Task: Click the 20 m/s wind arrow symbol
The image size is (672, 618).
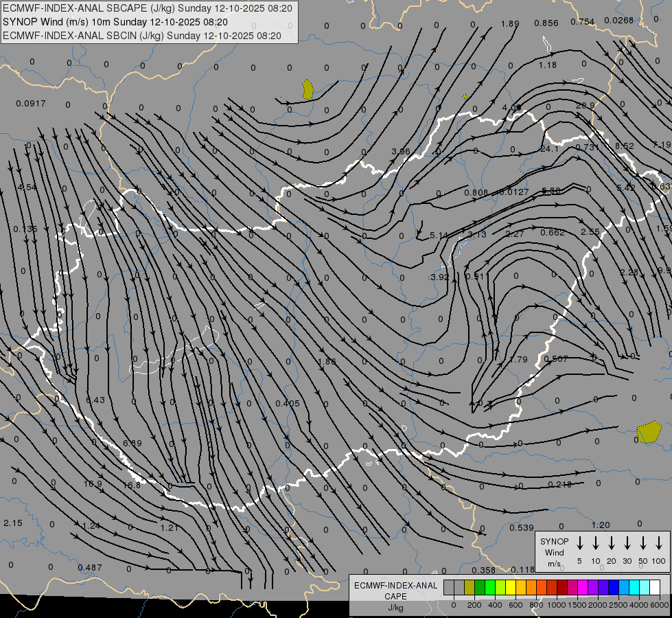Action: (611, 543)
